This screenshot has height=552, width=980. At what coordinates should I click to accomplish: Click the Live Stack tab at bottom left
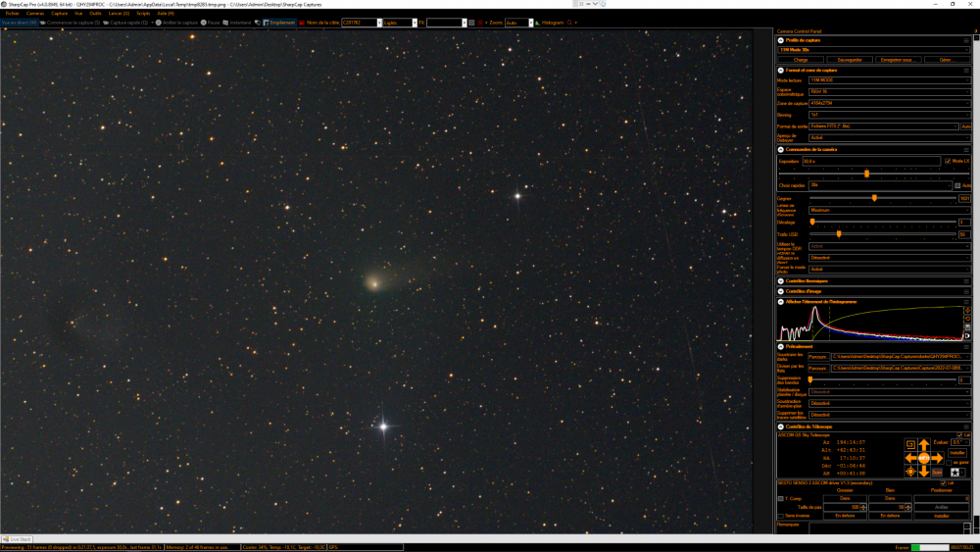coord(17,539)
